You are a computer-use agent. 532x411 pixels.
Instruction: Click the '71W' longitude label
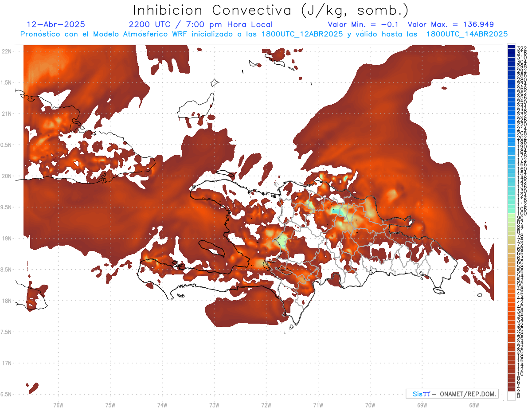point(318,405)
